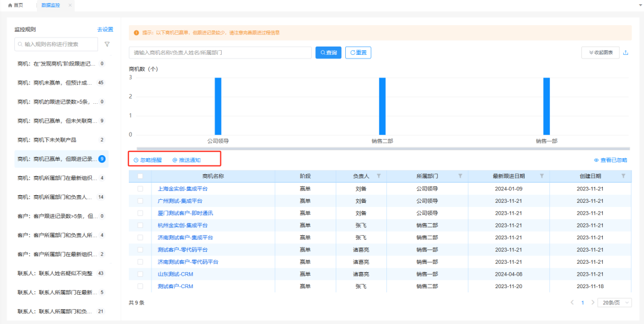Open the filter on 负责人 column header

pos(379,176)
